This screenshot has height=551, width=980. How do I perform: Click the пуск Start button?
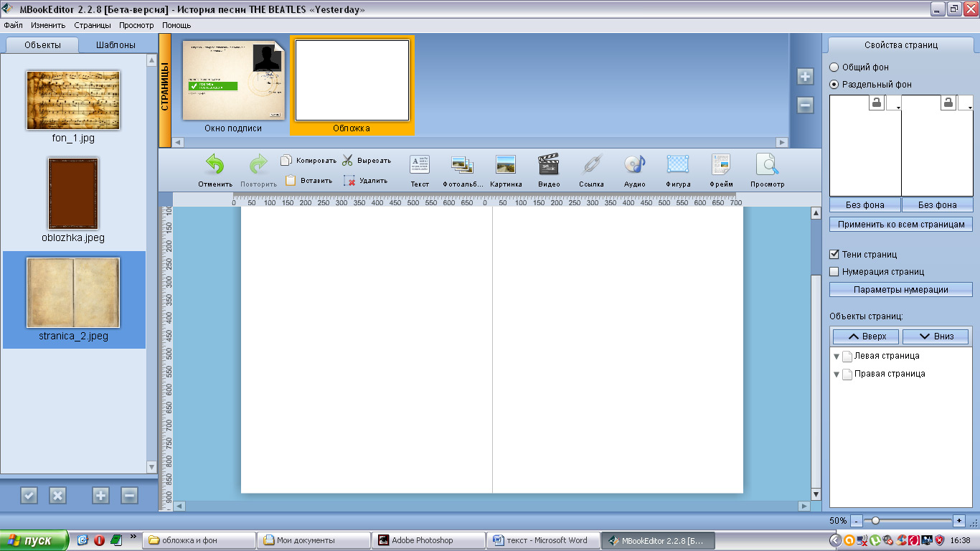[x=34, y=540]
